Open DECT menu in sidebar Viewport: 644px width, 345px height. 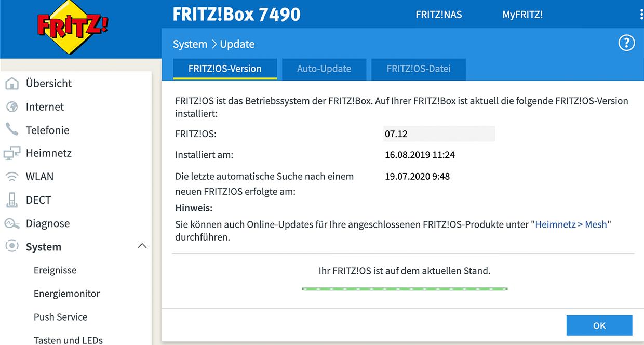38,200
